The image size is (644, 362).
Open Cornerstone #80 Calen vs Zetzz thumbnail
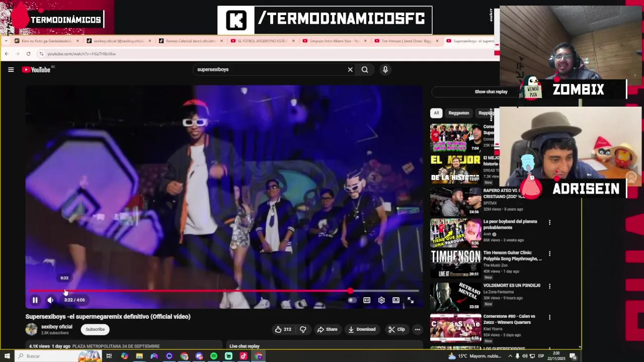[455, 327]
